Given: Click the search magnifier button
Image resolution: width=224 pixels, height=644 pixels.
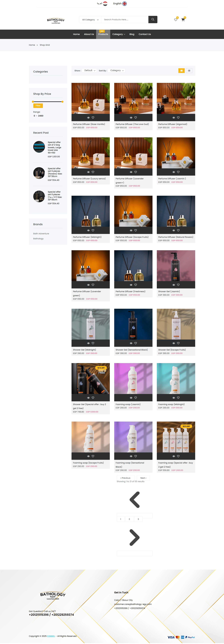Looking at the screenshot, I should [x=153, y=19].
